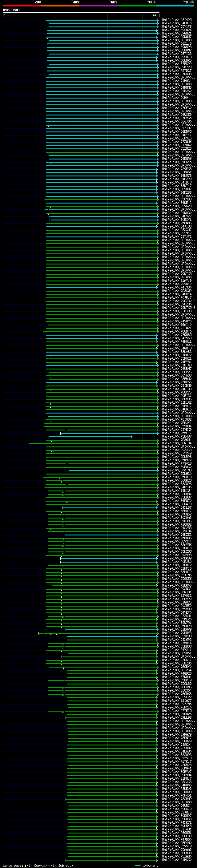Click hit label UniRef100_Q9SA73

point(177,57)
